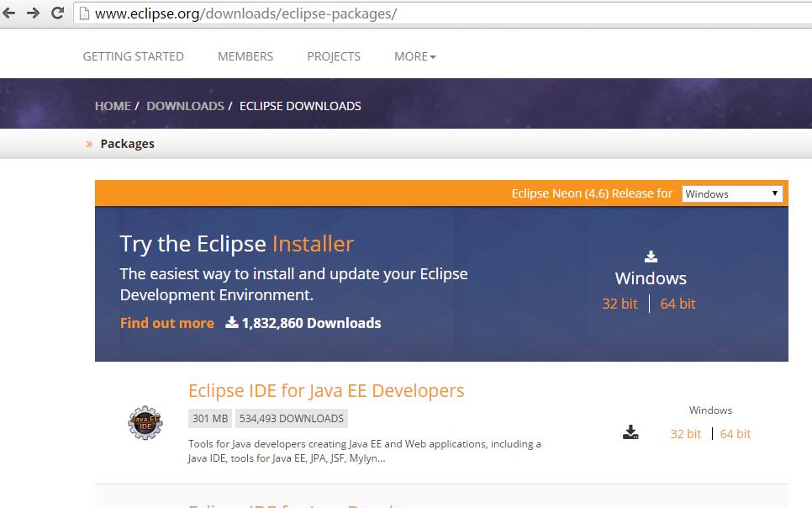The height and width of the screenshot is (508, 812).
Task: Open Eclipse IDE for Java EE Developers
Action: [326, 391]
